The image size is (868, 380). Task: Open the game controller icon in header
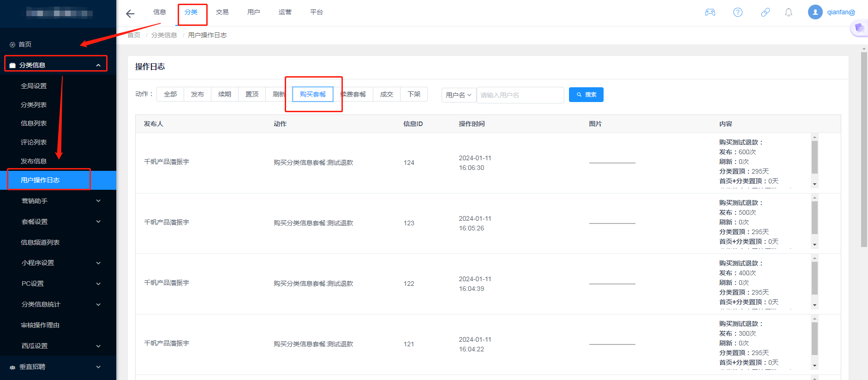point(710,12)
